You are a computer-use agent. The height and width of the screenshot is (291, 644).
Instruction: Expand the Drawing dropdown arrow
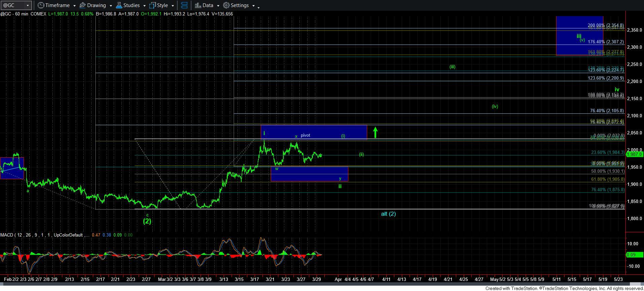click(x=111, y=6)
